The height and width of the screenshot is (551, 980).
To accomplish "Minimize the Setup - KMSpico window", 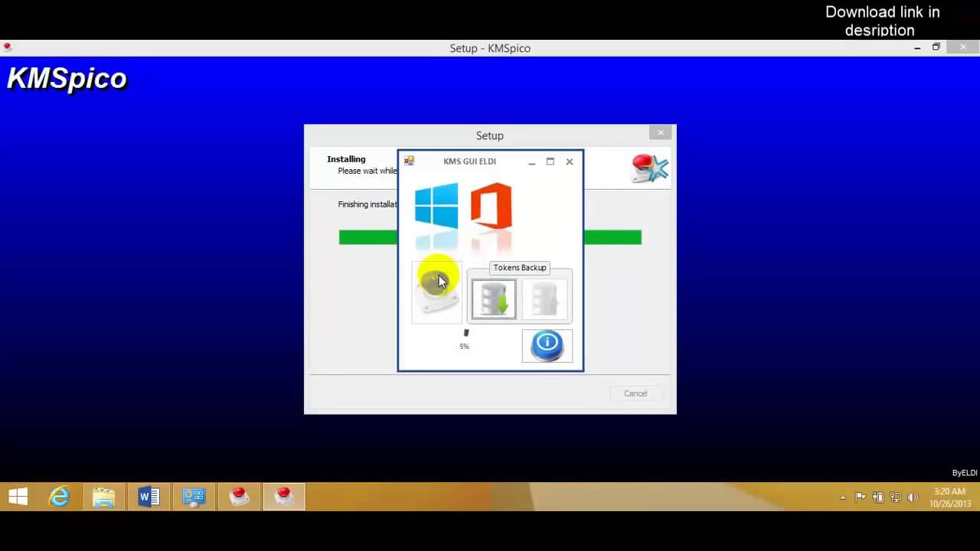I will pyautogui.click(x=917, y=47).
